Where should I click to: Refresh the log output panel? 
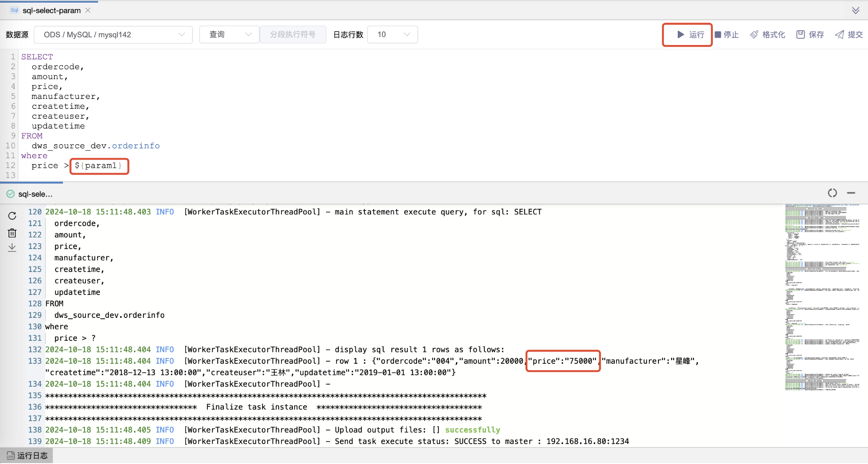click(12, 216)
